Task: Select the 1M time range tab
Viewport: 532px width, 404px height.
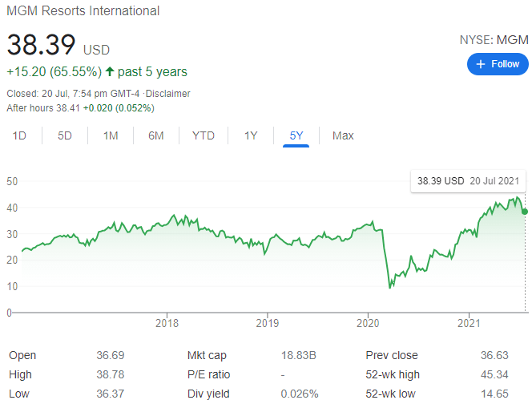Action: coord(111,135)
